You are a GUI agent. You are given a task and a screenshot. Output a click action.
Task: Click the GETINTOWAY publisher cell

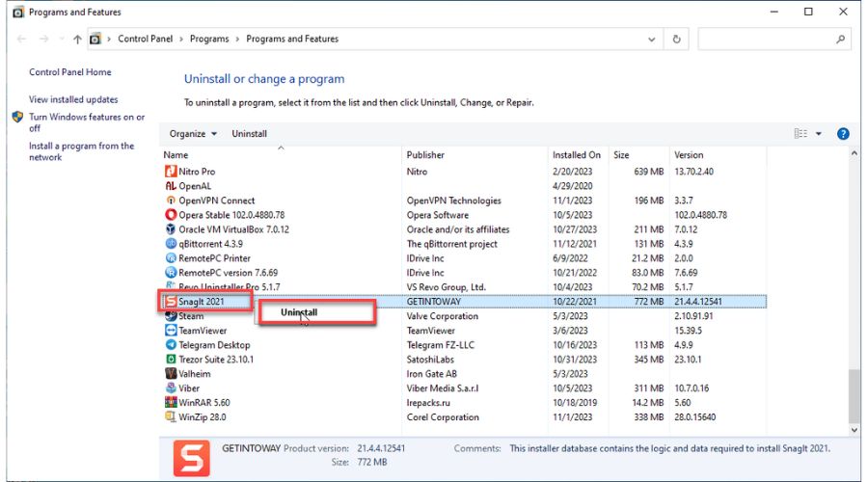click(433, 302)
